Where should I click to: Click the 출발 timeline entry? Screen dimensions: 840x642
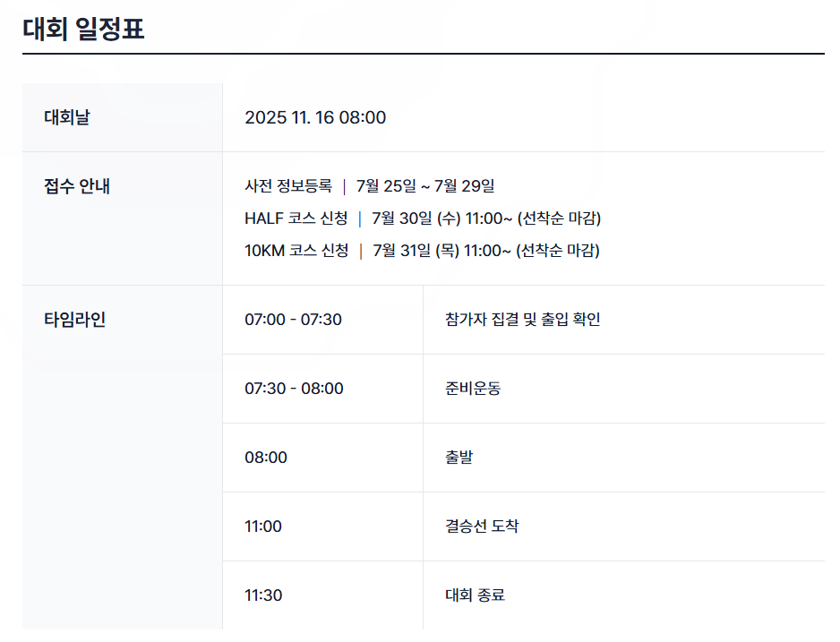[x=459, y=458]
